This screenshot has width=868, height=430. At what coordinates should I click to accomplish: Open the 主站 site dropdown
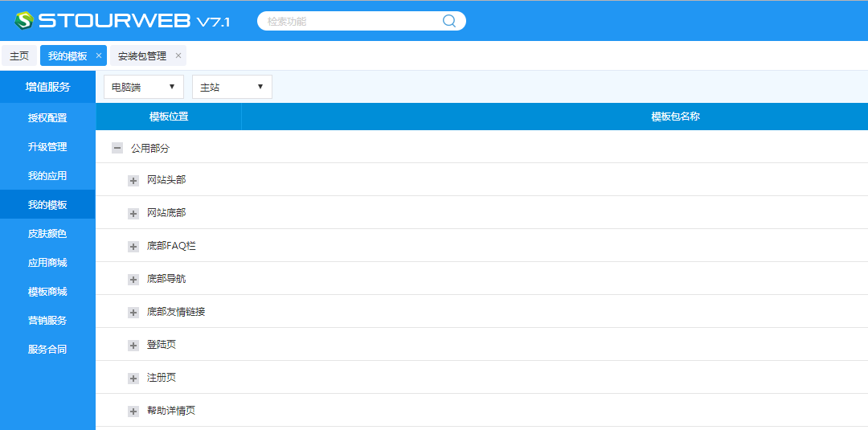coord(232,87)
